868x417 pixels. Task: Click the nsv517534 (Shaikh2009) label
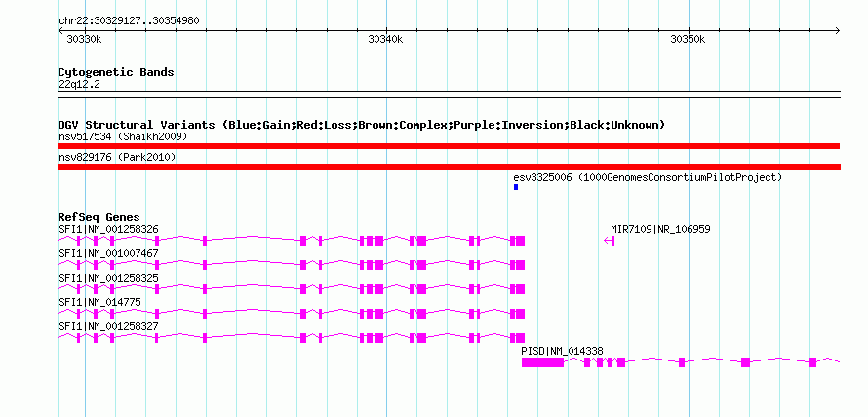coord(123,136)
